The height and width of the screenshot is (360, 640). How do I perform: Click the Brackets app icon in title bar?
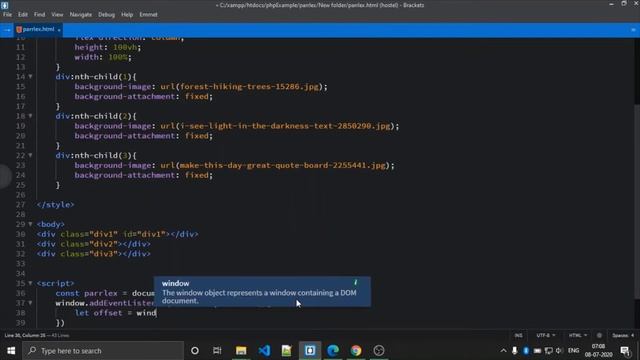pos(5,5)
